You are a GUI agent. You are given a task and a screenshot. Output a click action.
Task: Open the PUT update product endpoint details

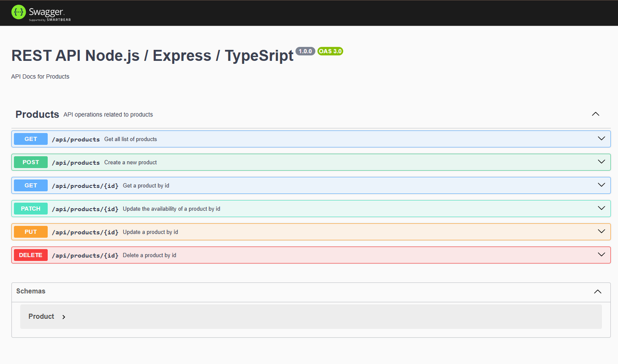[602, 231]
